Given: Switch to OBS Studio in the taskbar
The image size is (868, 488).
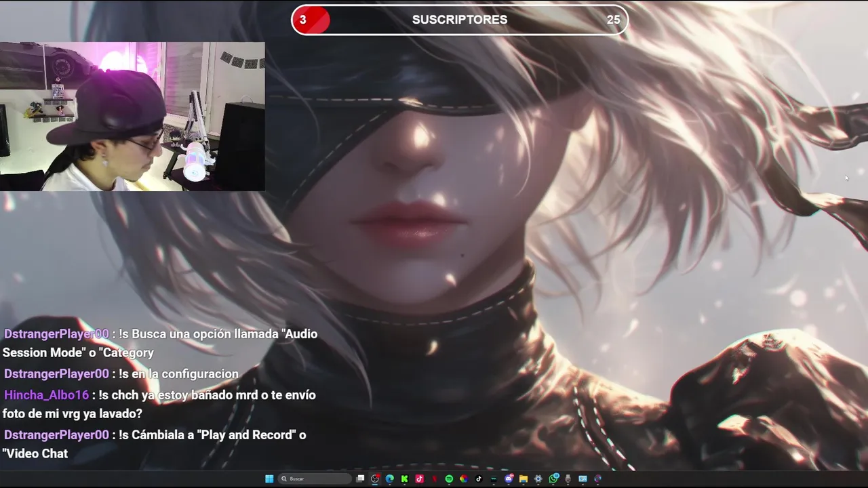Looking at the screenshot, I should 375,479.
